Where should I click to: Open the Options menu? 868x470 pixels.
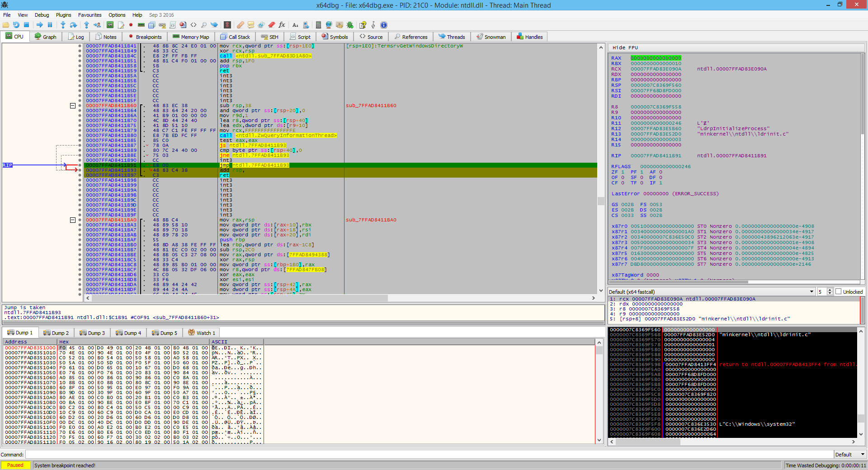coord(117,15)
